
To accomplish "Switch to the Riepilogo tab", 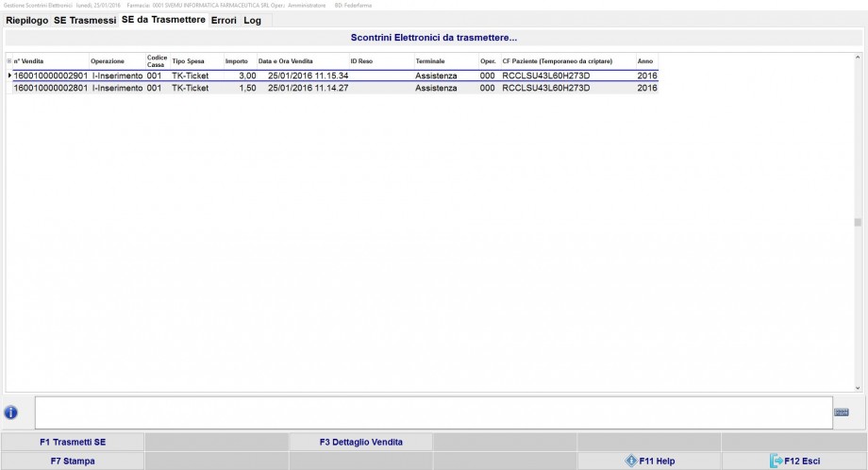I will click(x=27, y=20).
